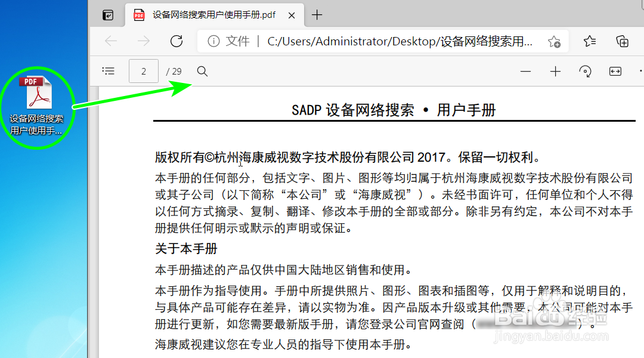Viewport: 644px width, 358px height.
Task: Open the PDF search tool
Action: click(203, 72)
